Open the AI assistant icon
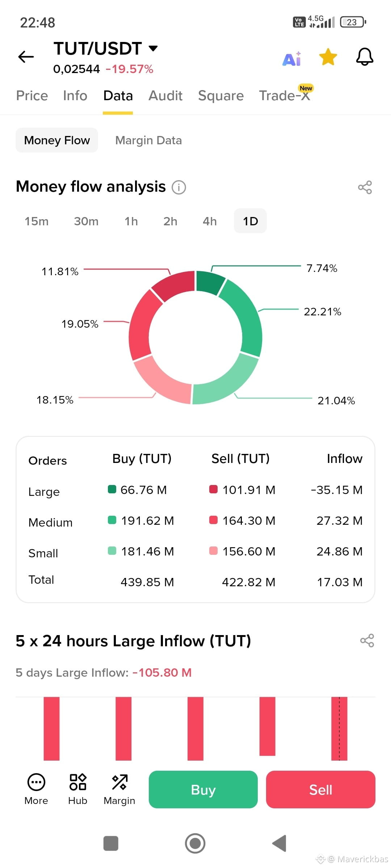Viewport: 391px width, 868px height. [x=292, y=59]
